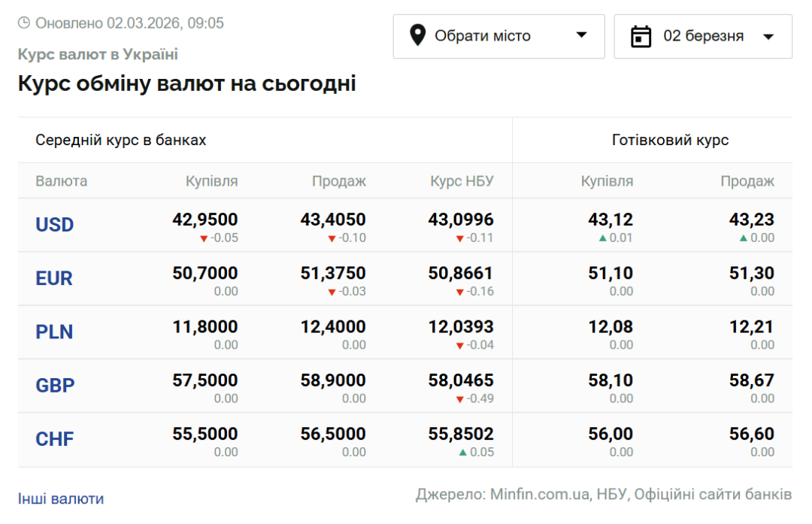Click red down arrow under USD buying rate
Image resolution: width=812 pixels, height=524 pixels.
(x=203, y=238)
